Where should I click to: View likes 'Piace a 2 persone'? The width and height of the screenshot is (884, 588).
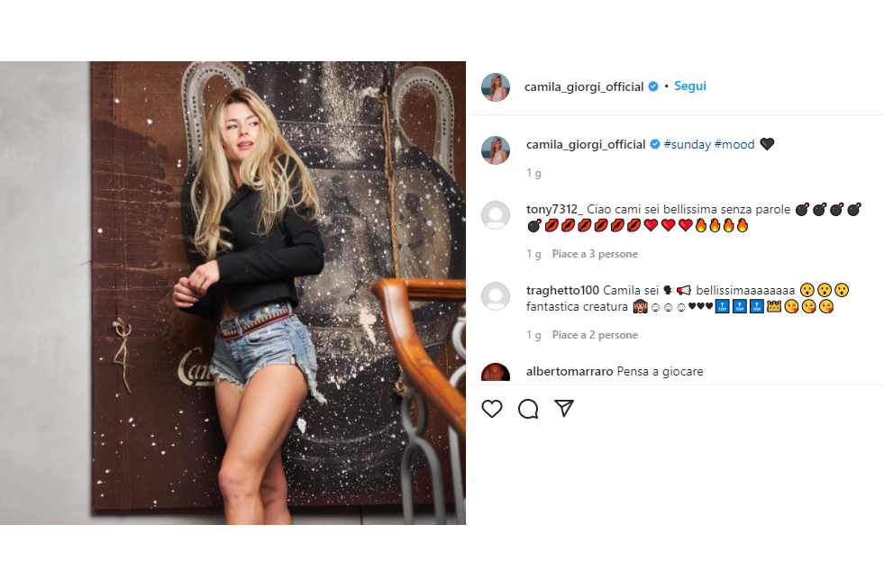click(595, 335)
